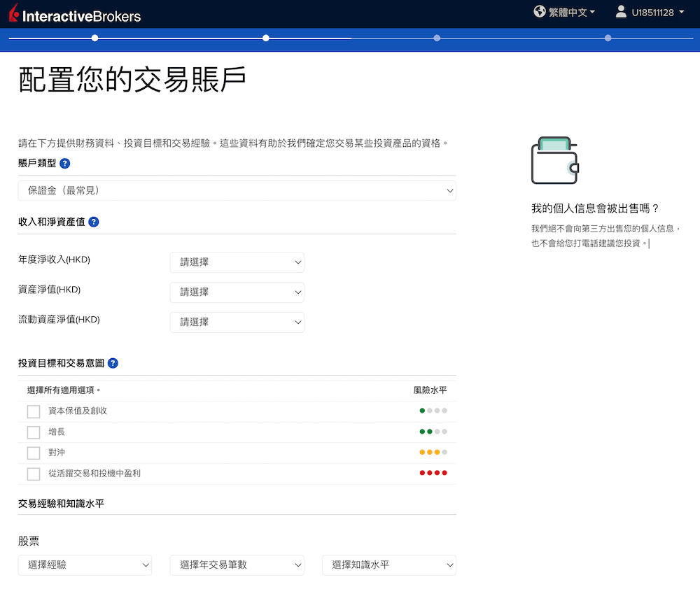Click the 風險水平 column header
The image size is (700, 589).
(x=430, y=390)
